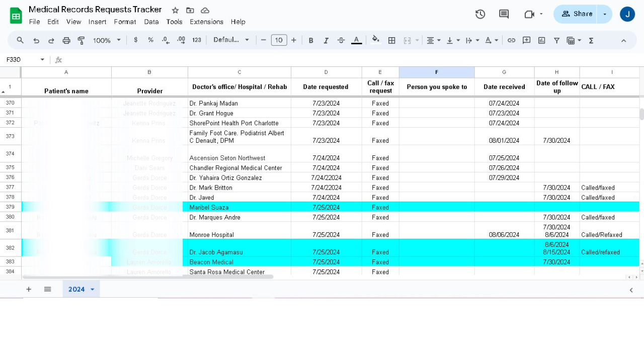Image resolution: width=644 pixels, height=362 pixels.
Task: Click the print icon
Action: click(66, 40)
